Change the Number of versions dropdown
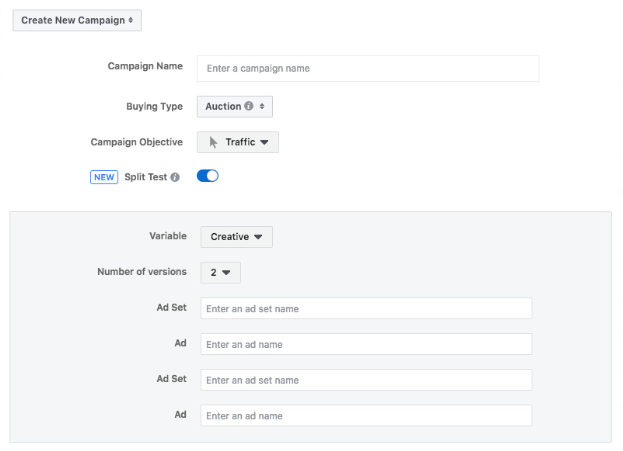Screen dimensions: 623x451 220,272
